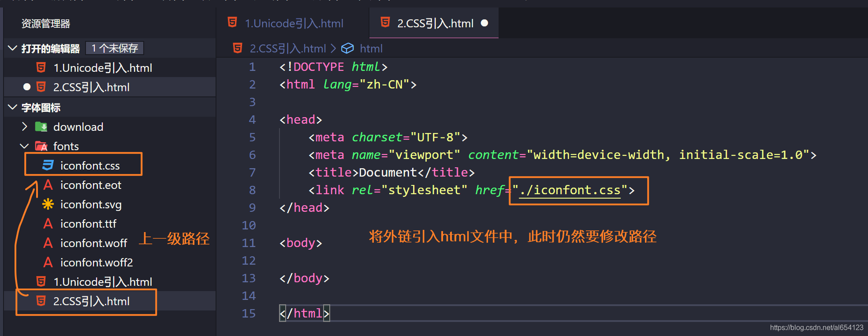Click unsaved dot beside 2.CSS引入.html in open editors
Screen dimensions: 868x336
coord(27,87)
